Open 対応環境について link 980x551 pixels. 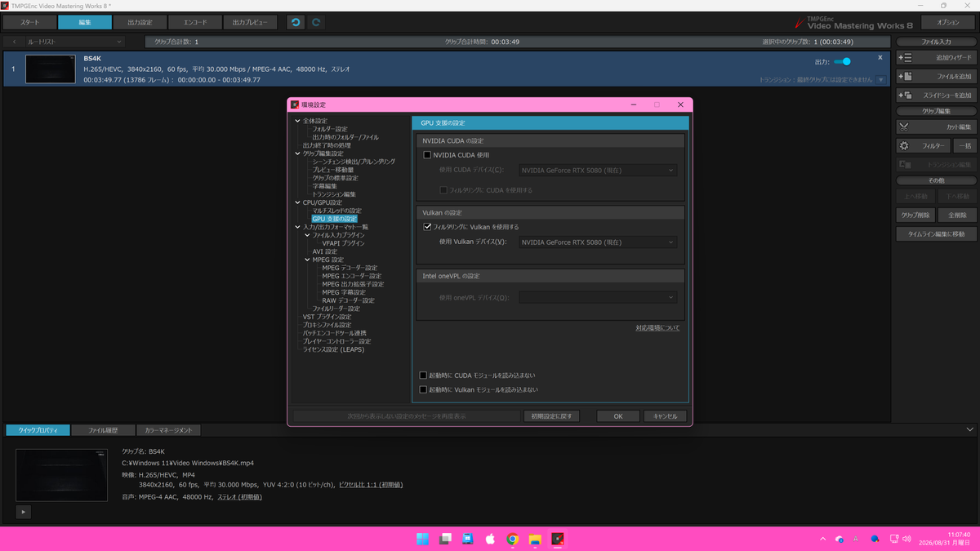[657, 328]
